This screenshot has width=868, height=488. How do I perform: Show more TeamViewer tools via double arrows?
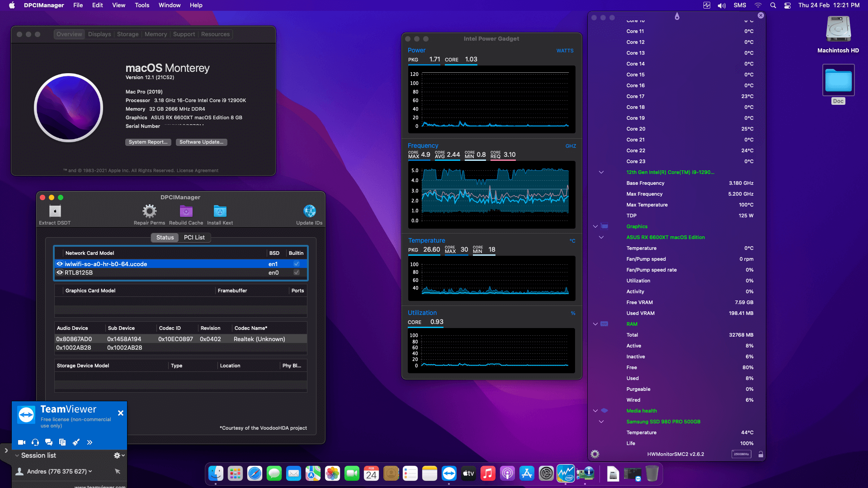(x=90, y=442)
